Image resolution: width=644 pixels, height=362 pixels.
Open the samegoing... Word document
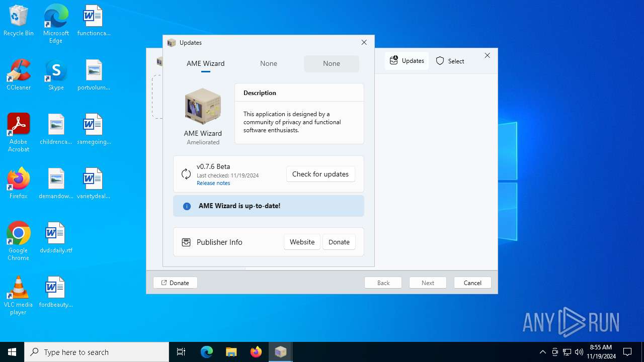coord(94,129)
